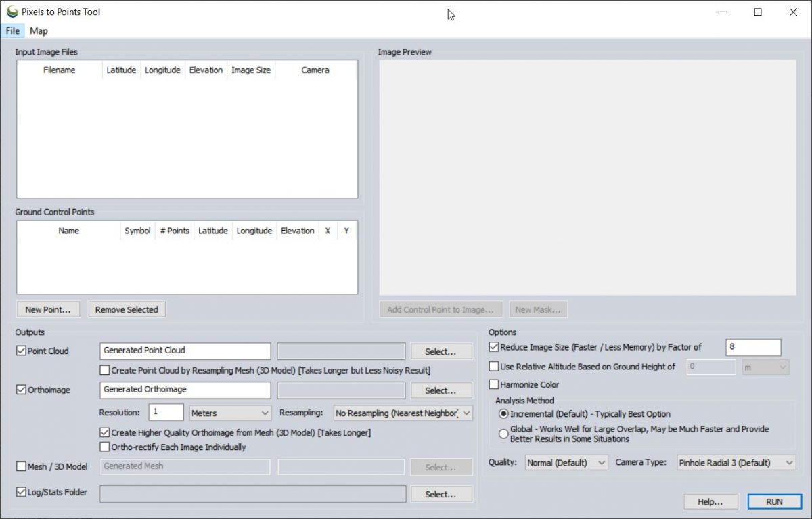Choose Incremental (Default) analysis method

503,413
